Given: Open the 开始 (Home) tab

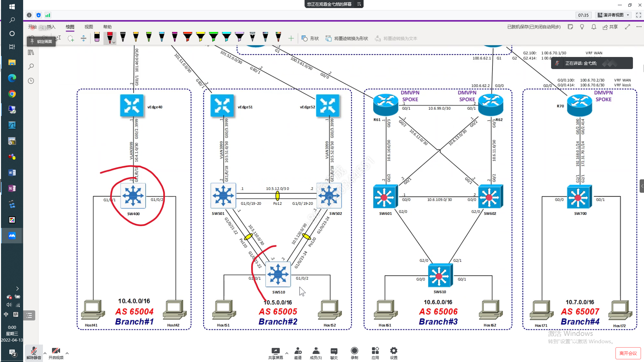Looking at the screenshot, I should 32,27.
